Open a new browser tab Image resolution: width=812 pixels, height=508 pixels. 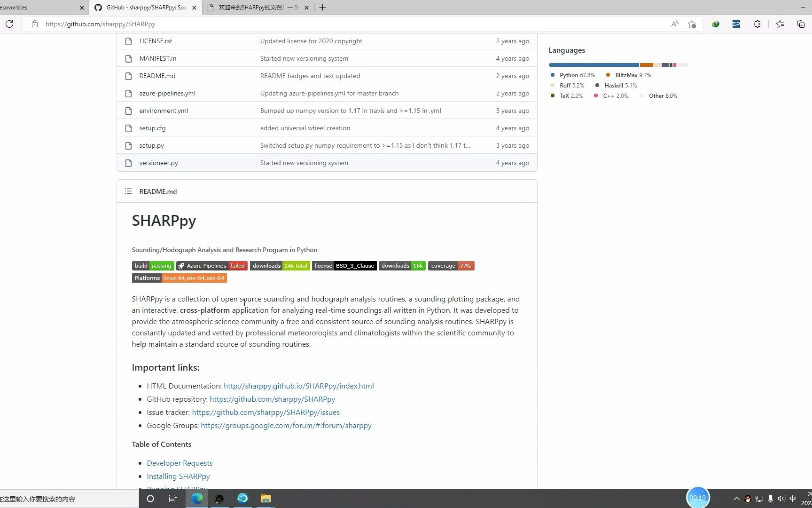(x=322, y=8)
